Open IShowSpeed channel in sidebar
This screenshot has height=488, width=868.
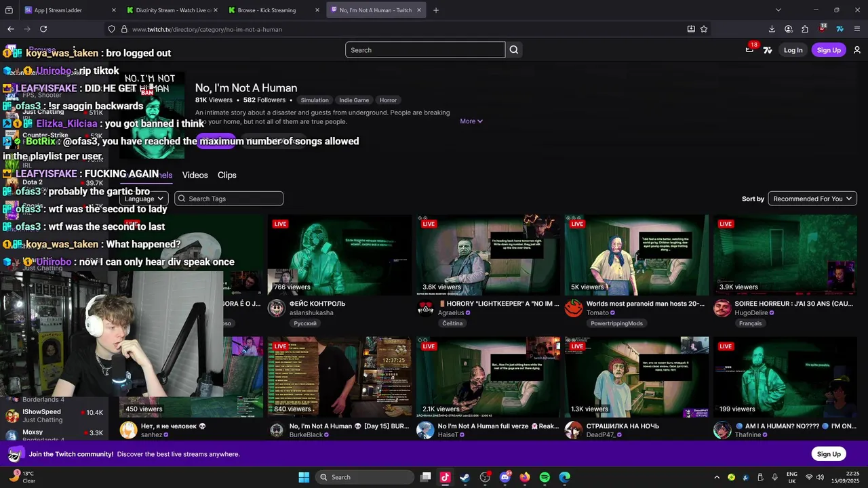(54, 415)
